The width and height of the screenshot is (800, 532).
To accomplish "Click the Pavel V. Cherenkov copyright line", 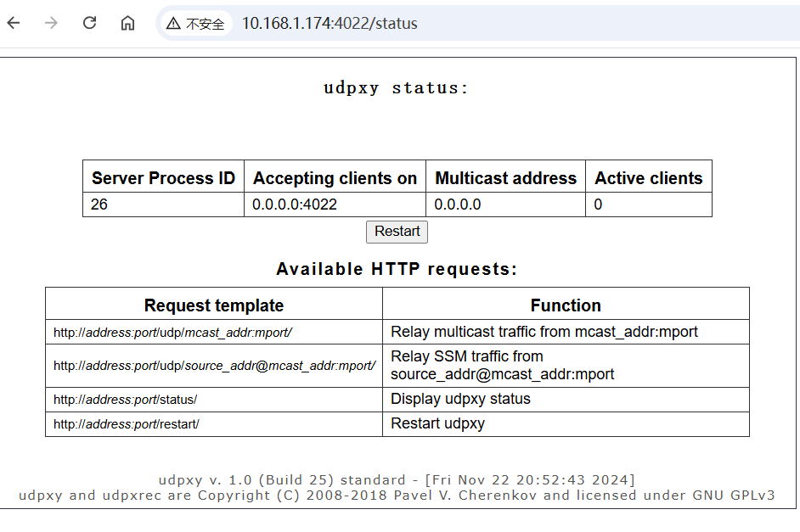I will 397,496.
